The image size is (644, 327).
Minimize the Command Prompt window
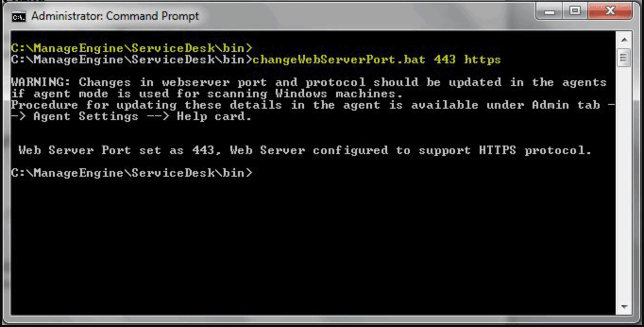(549, 11)
